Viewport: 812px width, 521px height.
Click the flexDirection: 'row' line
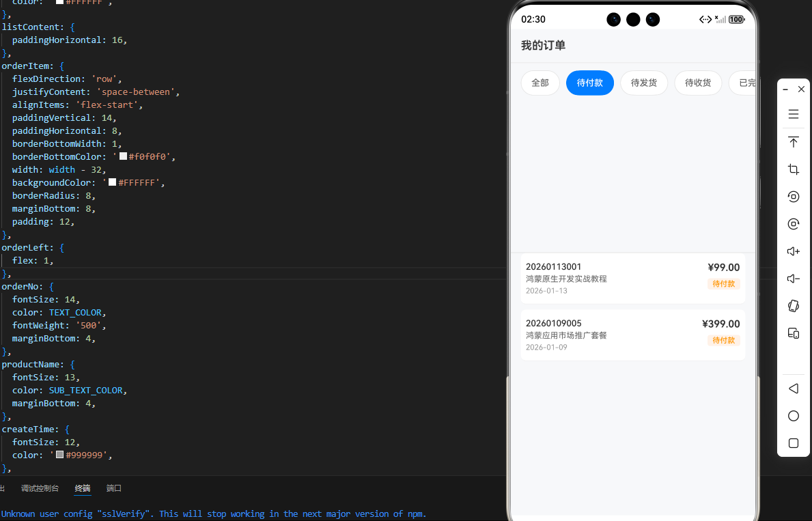click(67, 79)
